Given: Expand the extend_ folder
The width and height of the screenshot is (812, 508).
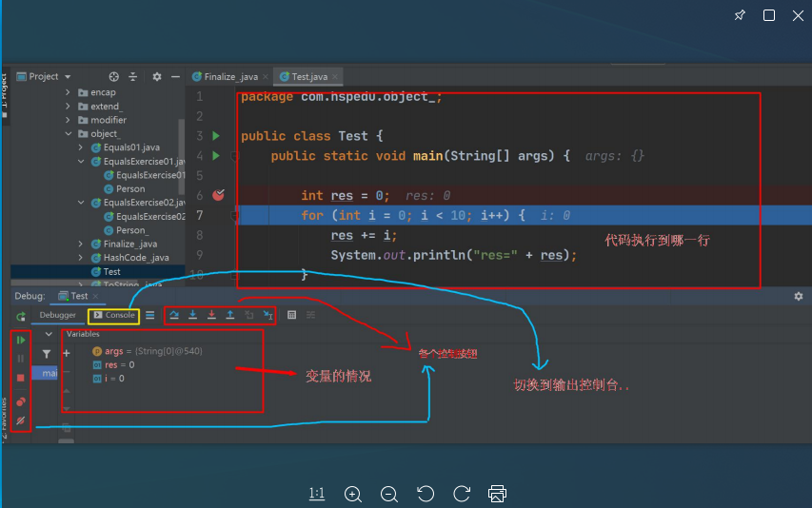Looking at the screenshot, I should pyautogui.click(x=68, y=106).
